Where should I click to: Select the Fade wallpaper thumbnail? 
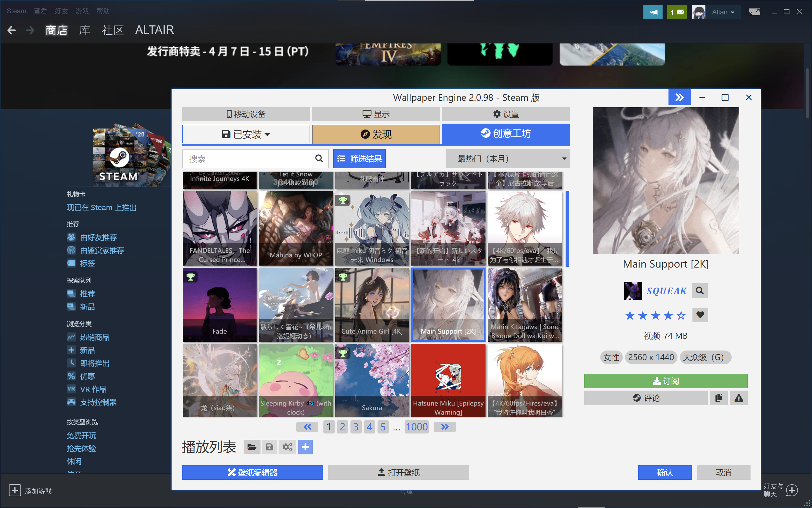click(220, 305)
